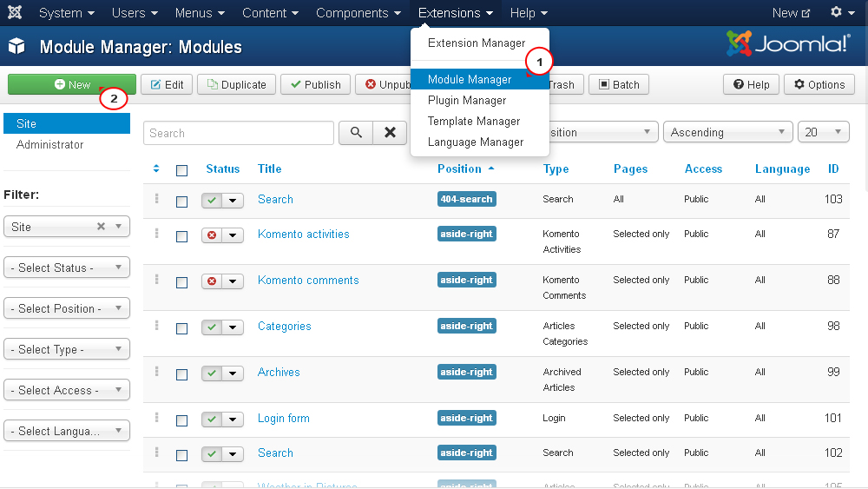Check the 404-search Search module checkbox
This screenshot has width=868, height=489.
(181, 202)
